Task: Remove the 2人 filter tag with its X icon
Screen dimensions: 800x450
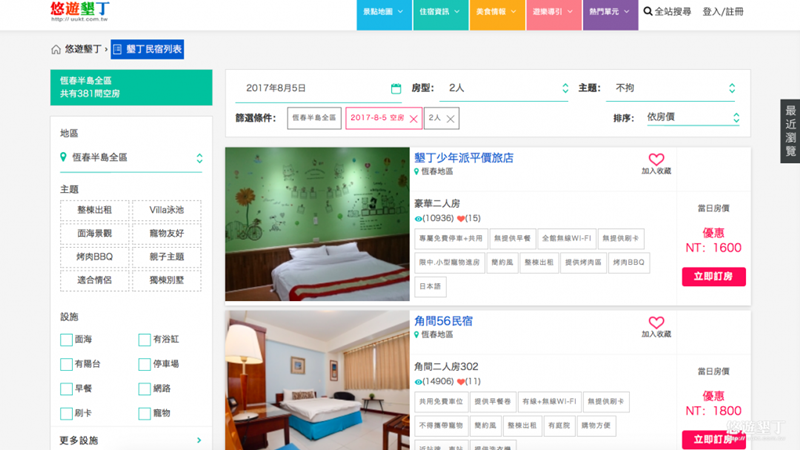Action: pos(450,118)
